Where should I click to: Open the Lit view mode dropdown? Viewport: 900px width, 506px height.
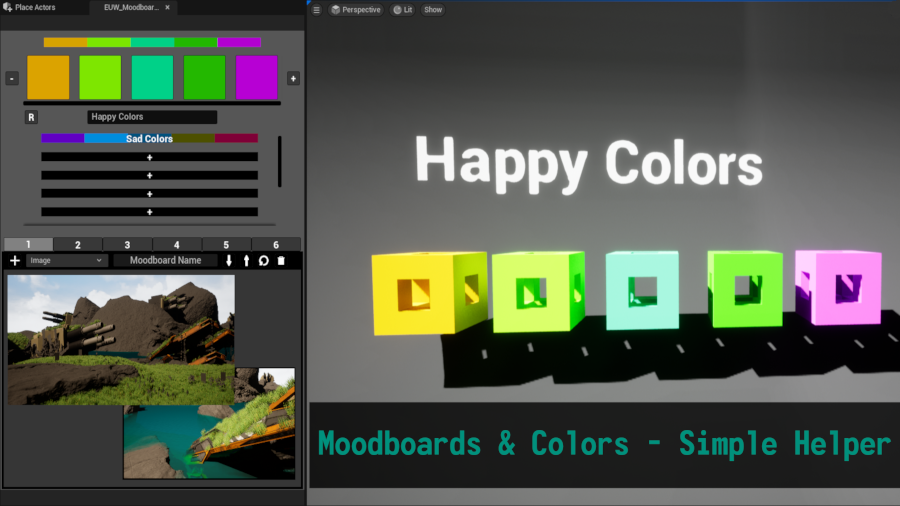point(402,10)
